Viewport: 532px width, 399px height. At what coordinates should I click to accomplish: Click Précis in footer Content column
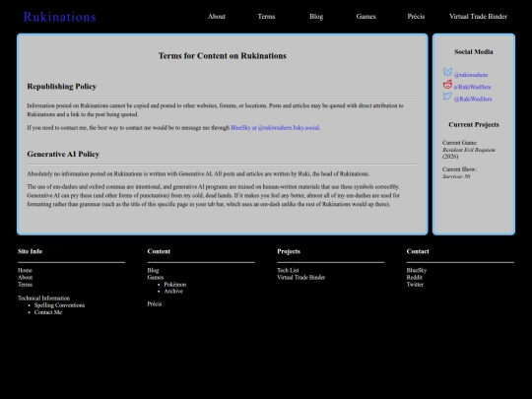155,304
